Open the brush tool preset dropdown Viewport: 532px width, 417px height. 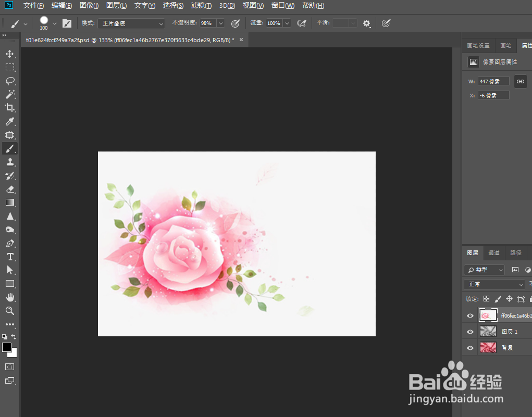click(26, 24)
